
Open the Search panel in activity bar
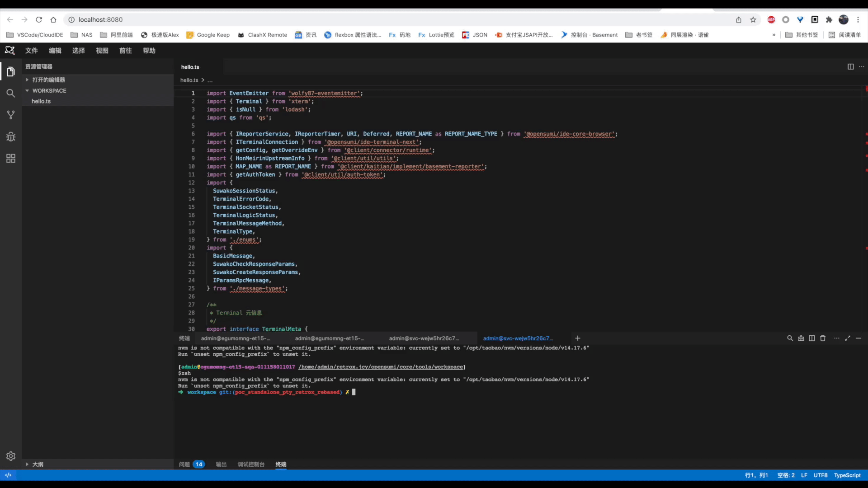pos(11,93)
